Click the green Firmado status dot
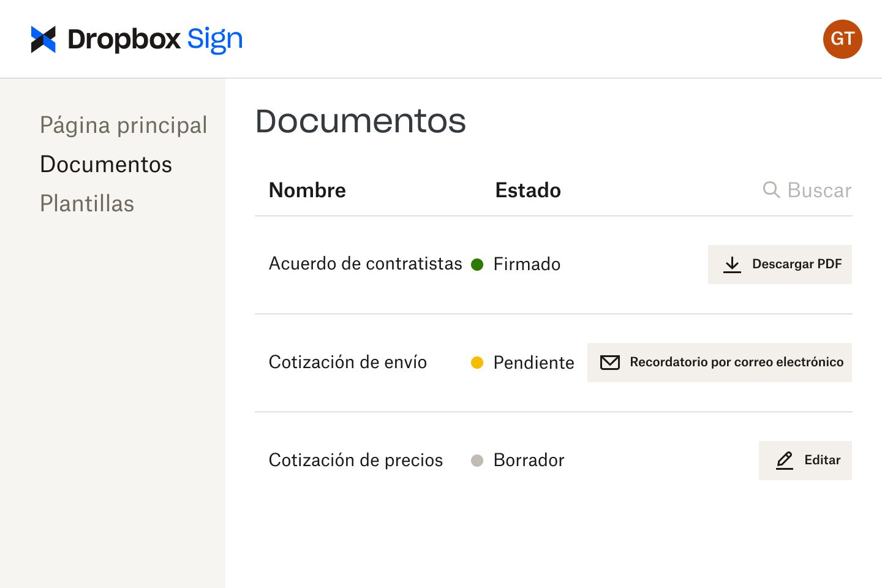 478,265
